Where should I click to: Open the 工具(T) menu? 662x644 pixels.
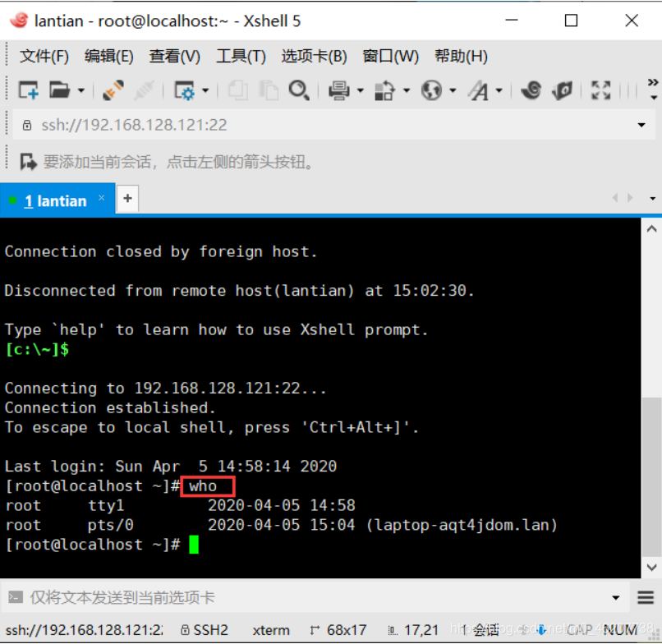coord(241,56)
